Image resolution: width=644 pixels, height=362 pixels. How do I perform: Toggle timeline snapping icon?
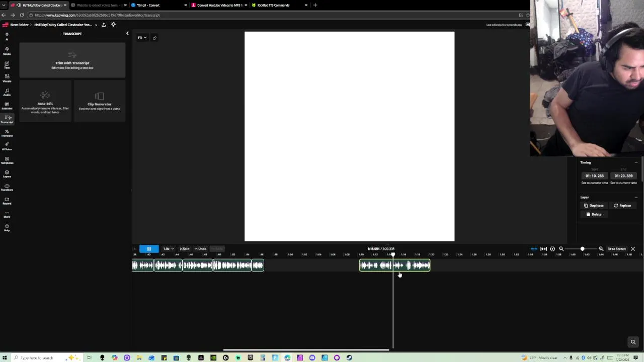[x=534, y=249]
